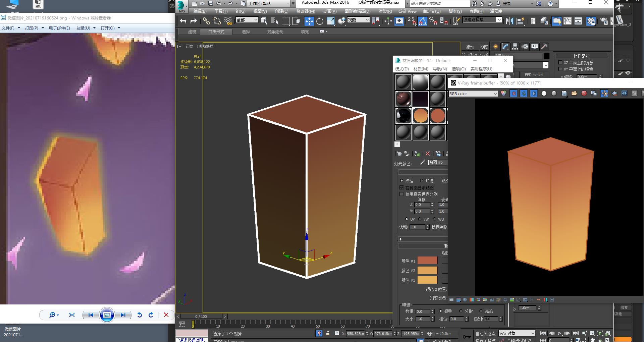Image resolution: width=644 pixels, height=342 pixels.
Task: Select the Move transform tool
Action: coord(309,21)
